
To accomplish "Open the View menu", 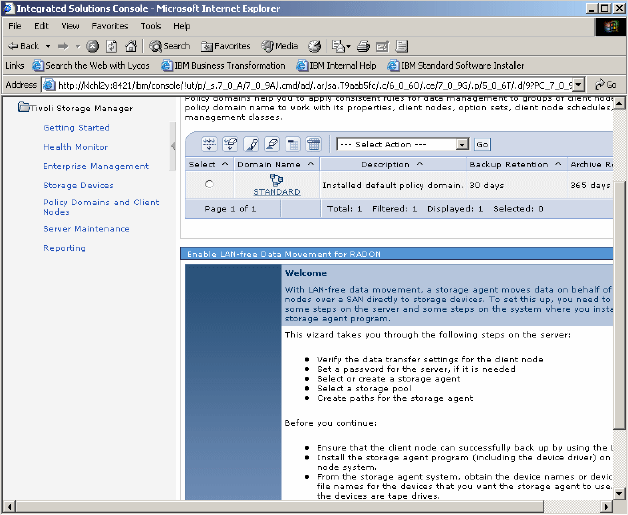I will coord(70,26).
